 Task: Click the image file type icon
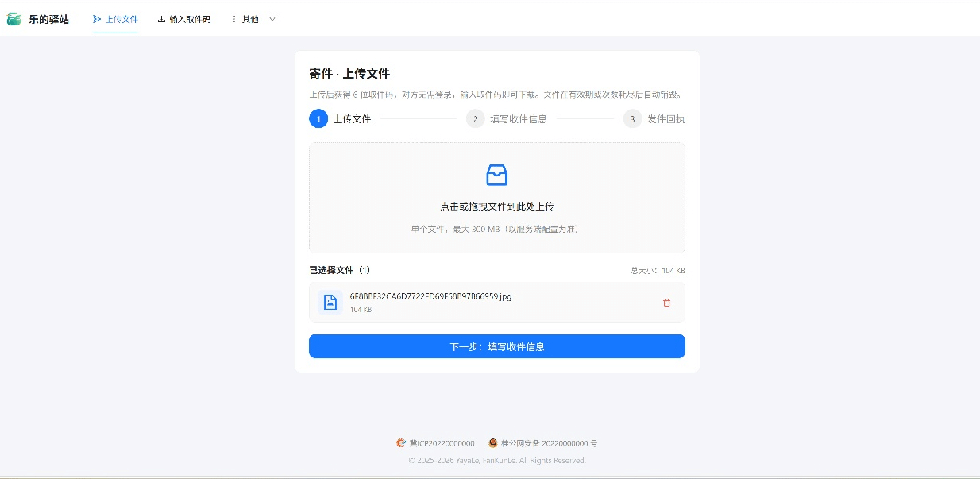point(330,302)
